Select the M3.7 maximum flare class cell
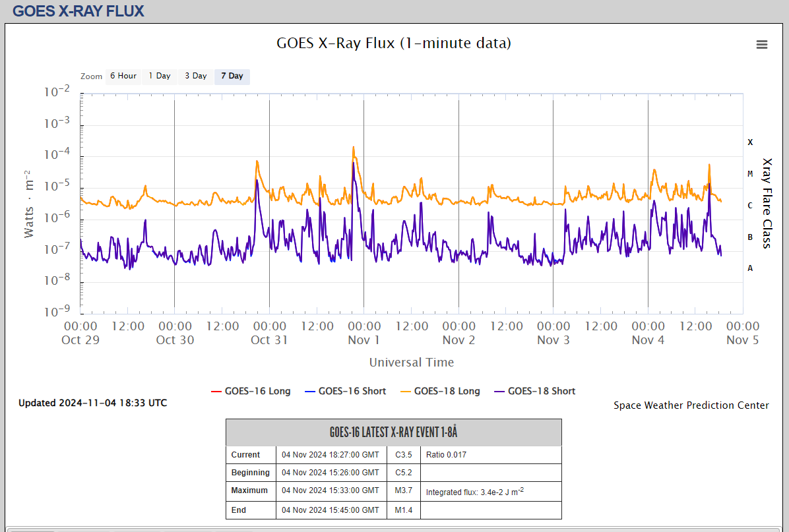Image resolution: width=789 pixels, height=532 pixels. coord(403,490)
